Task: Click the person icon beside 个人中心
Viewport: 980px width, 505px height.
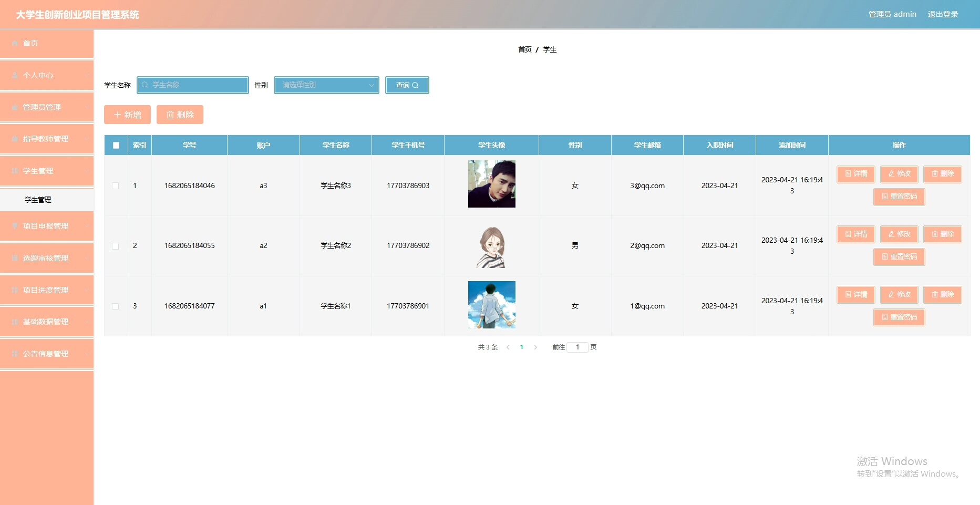Action: pyautogui.click(x=15, y=75)
